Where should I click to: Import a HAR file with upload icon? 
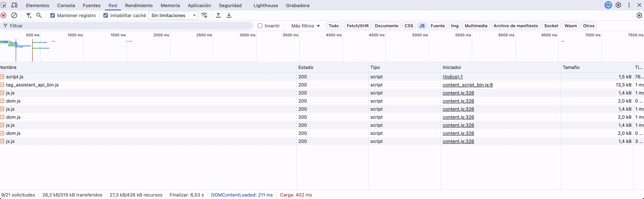pyautogui.click(x=218, y=16)
